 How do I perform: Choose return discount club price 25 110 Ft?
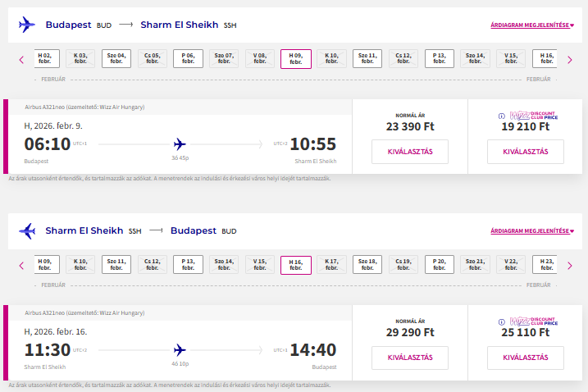pos(526,358)
